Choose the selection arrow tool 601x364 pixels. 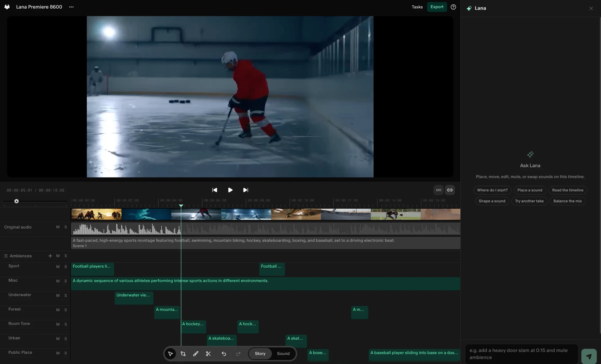170,354
